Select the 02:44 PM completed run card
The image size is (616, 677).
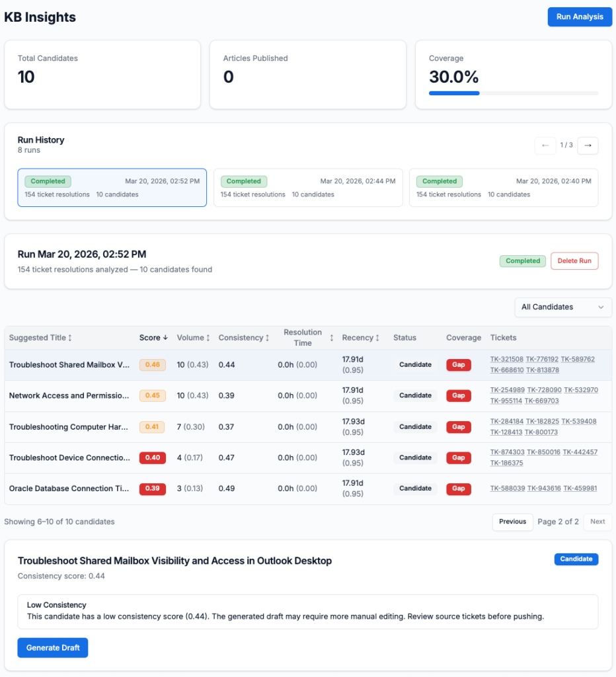[308, 188]
